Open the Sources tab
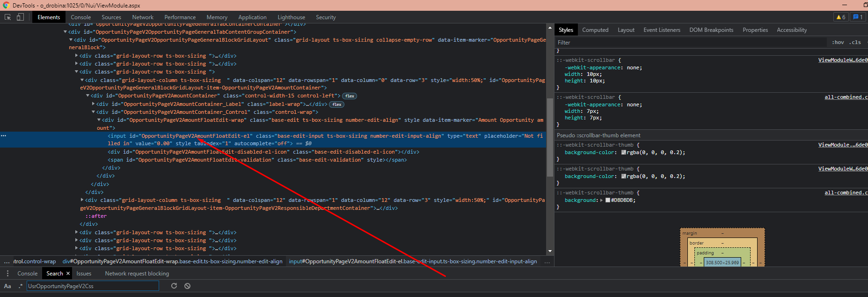868x297 pixels. 111,17
